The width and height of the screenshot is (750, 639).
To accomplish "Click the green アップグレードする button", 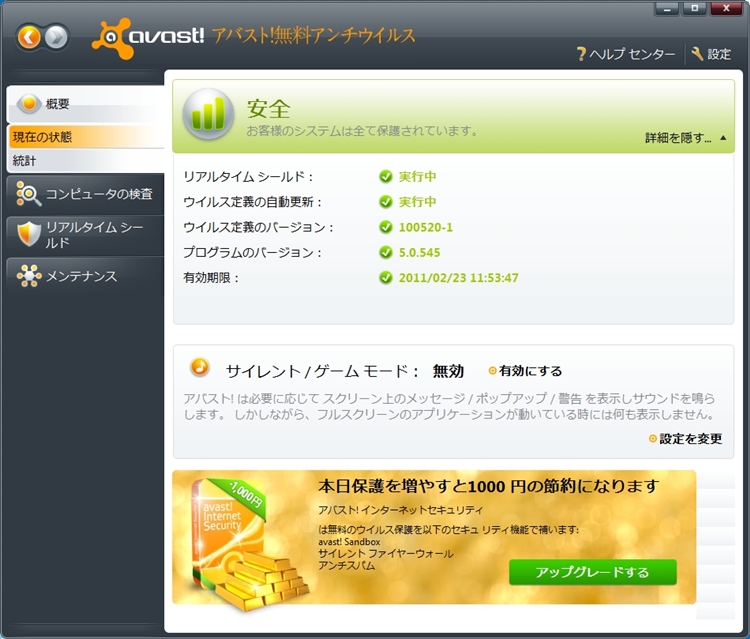I will [x=593, y=572].
